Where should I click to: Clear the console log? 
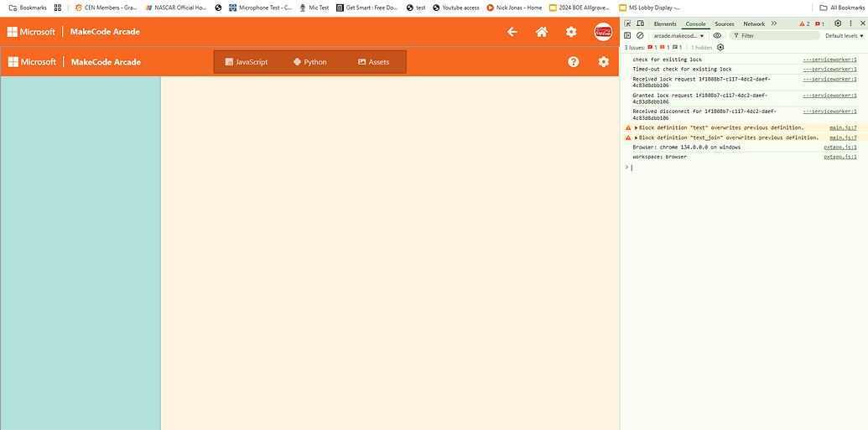coord(640,35)
